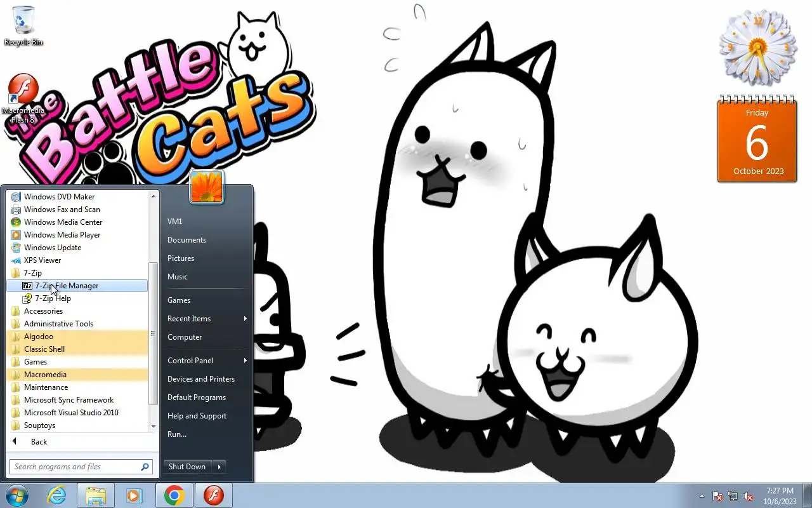Open Windows Explorer from taskbar
This screenshot has width=812, height=508.
pos(96,495)
